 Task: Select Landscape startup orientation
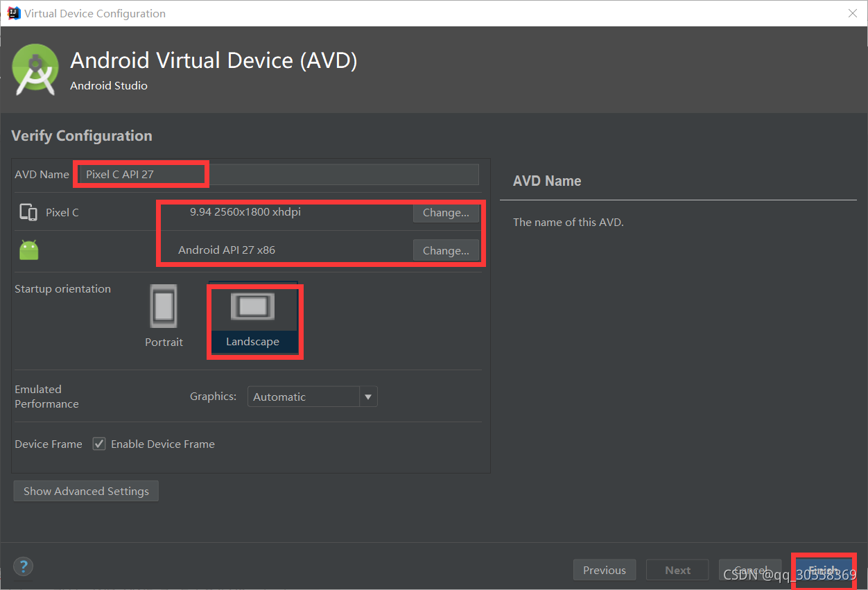(x=252, y=317)
